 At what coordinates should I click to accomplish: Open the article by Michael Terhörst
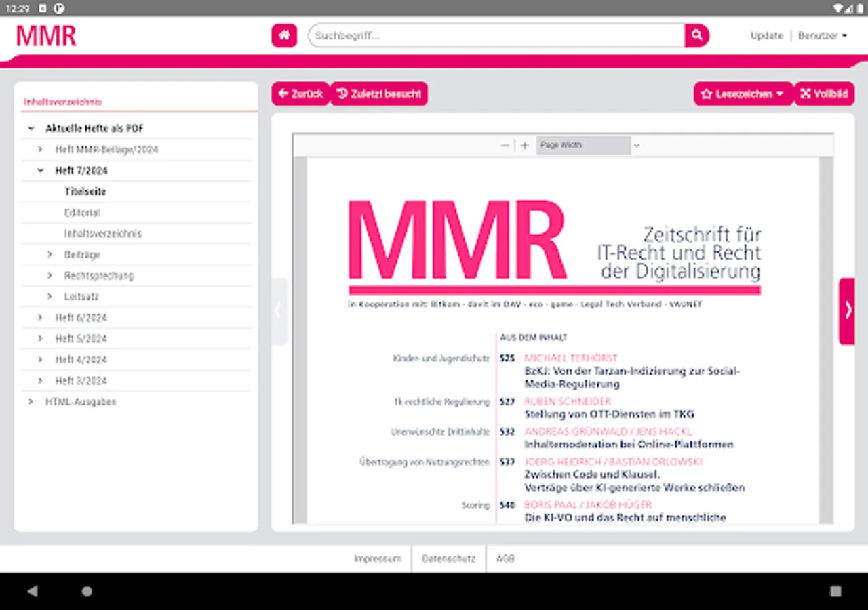tap(570, 358)
